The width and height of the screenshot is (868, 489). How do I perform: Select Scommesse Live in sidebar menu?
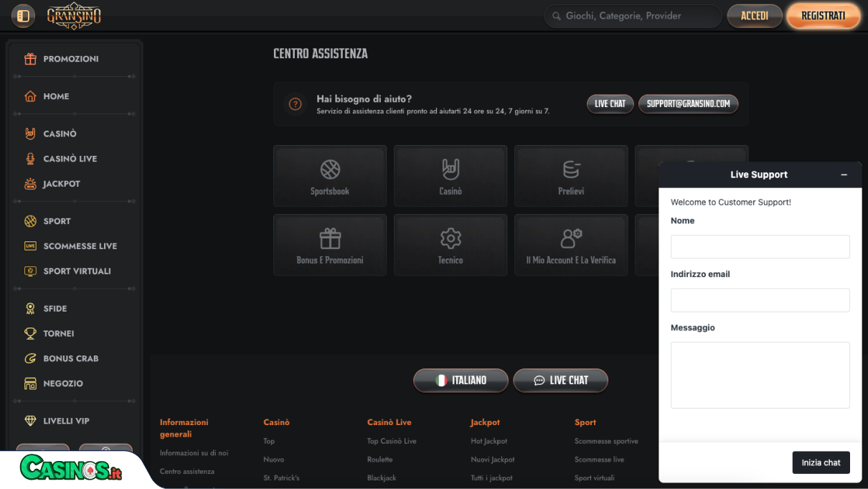pyautogui.click(x=80, y=246)
